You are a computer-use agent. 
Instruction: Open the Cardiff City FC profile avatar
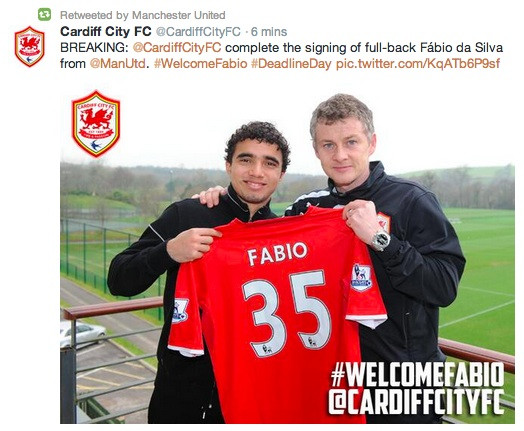30,46
